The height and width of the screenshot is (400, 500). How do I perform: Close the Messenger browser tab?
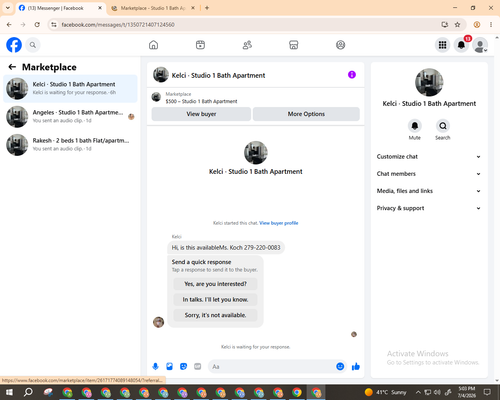[100, 8]
